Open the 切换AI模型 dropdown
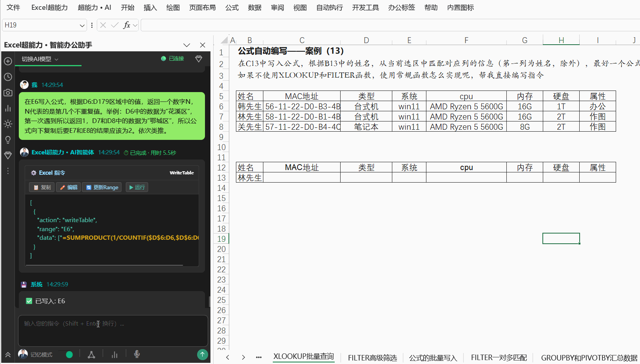This screenshot has width=640, height=364. click(40, 59)
